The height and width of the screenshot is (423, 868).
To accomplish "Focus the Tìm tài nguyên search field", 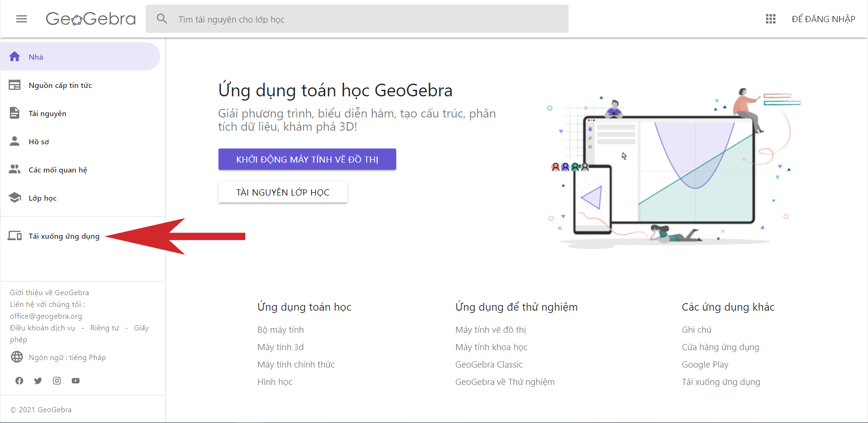I will click(357, 19).
